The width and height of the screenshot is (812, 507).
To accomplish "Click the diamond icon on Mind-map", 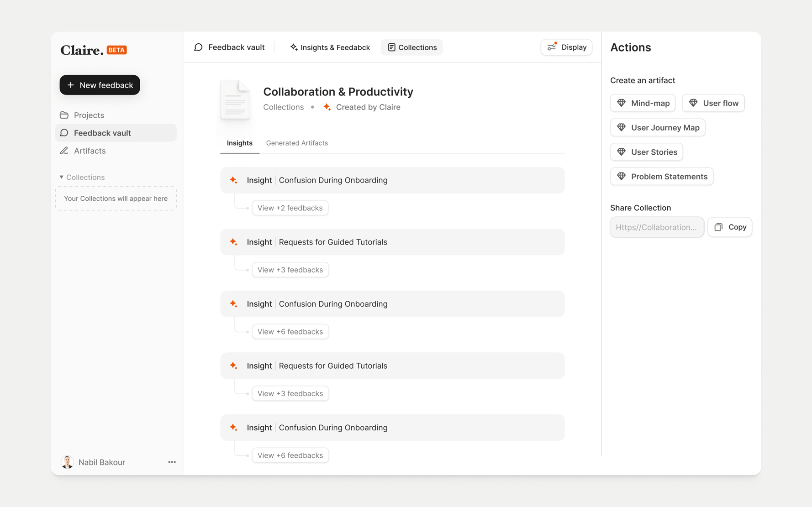I will tap(622, 103).
